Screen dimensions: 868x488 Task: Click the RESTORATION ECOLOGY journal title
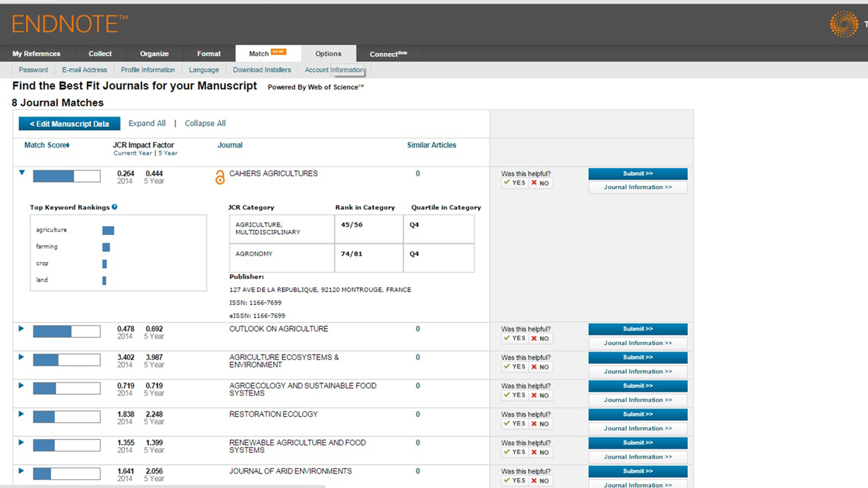pyautogui.click(x=273, y=414)
